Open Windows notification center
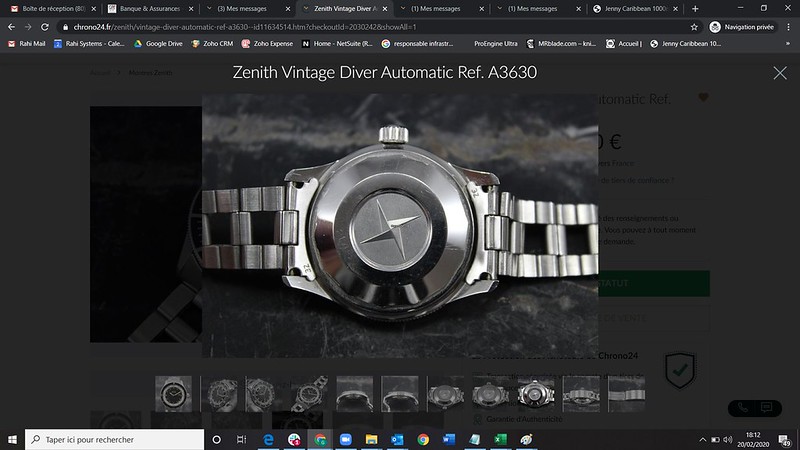Screen dimensions: 800x450 point(785,439)
